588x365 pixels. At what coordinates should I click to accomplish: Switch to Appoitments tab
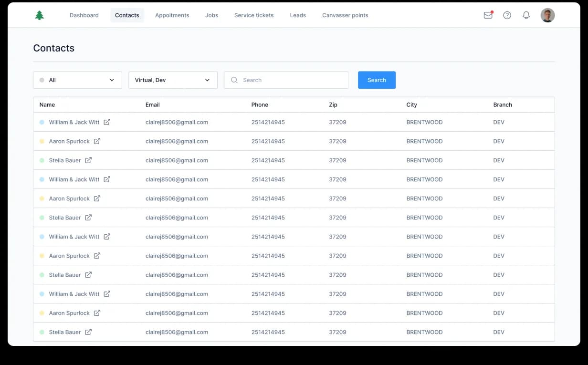[x=172, y=15]
